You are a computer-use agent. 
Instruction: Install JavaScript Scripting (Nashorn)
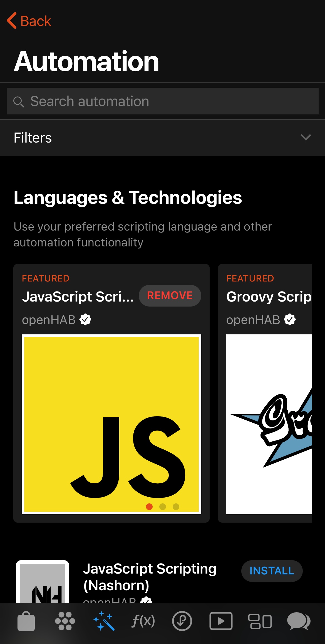272,571
